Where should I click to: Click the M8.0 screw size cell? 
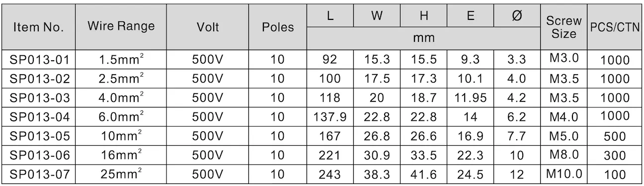click(563, 155)
